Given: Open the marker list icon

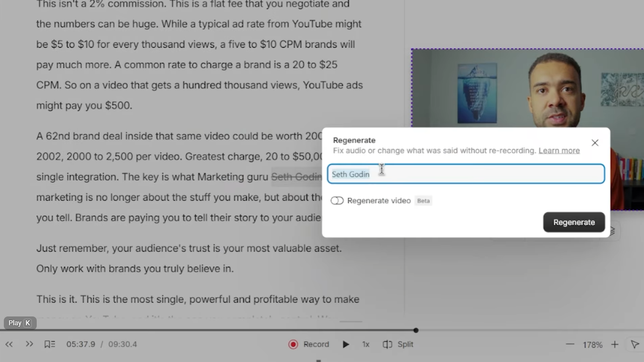Looking at the screenshot, I should (x=49, y=344).
